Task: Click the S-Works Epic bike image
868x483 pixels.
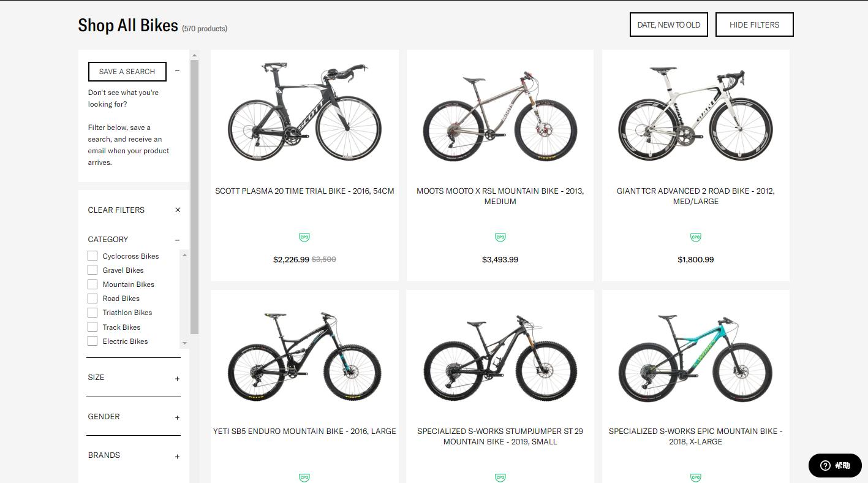Action: click(695, 359)
